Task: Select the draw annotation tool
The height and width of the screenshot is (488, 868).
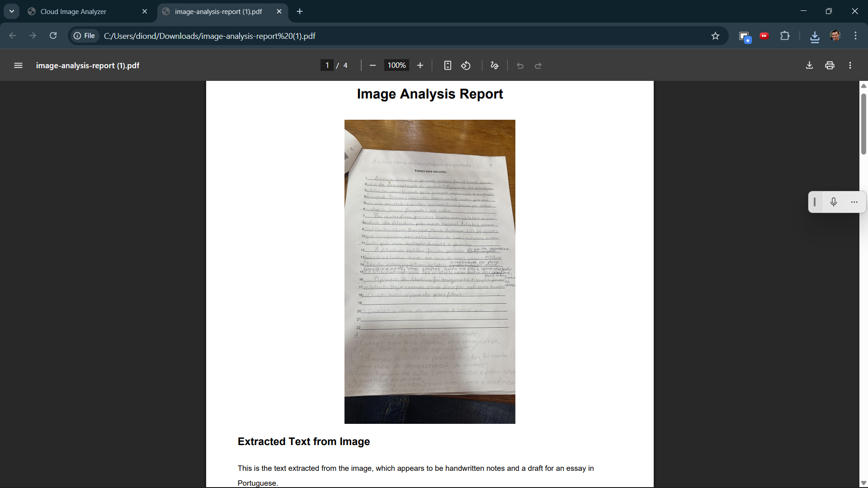Action: 495,66
